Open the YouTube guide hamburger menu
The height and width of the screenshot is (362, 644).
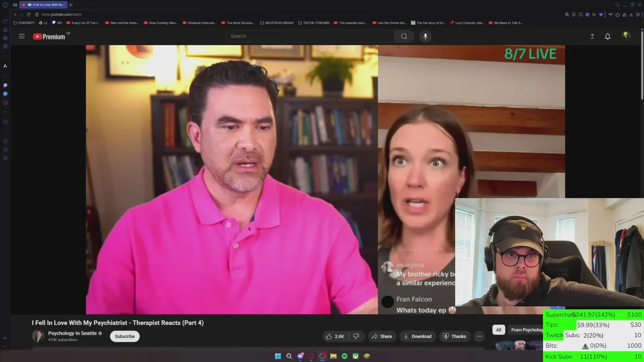point(22,36)
